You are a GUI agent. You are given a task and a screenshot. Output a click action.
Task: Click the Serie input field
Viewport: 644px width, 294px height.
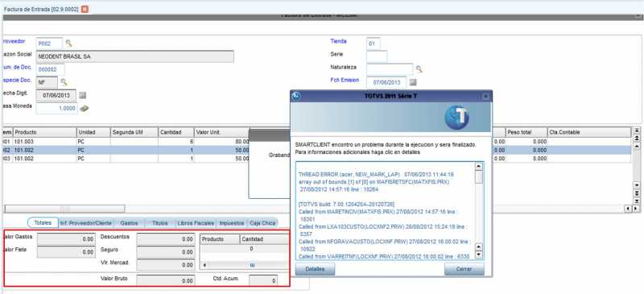tap(377, 56)
